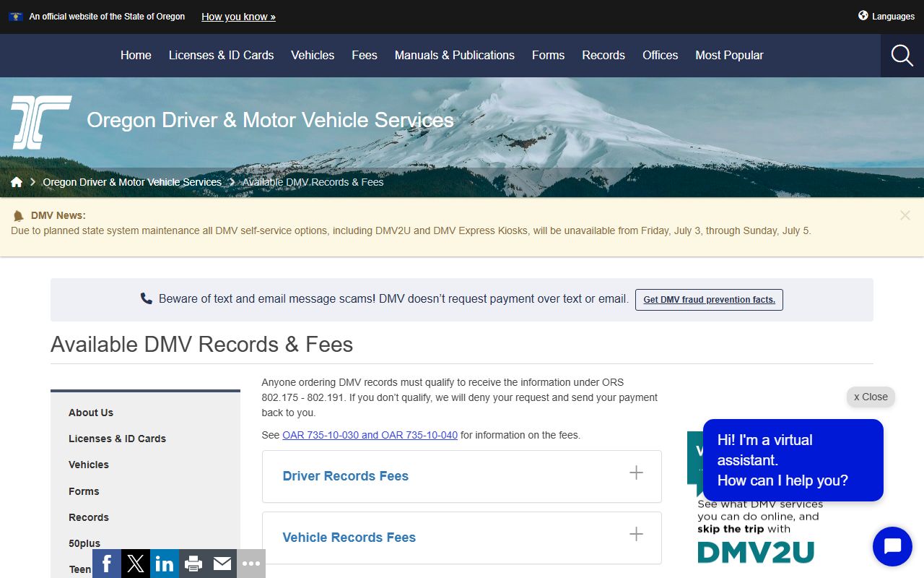Email this page via envelope icon
The height and width of the screenshot is (578, 924).
pyautogui.click(x=222, y=564)
